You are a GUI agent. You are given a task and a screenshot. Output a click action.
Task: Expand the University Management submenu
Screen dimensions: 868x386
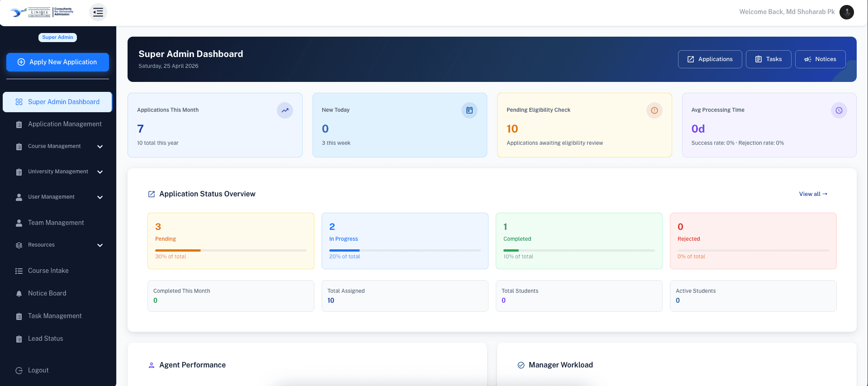click(100, 172)
